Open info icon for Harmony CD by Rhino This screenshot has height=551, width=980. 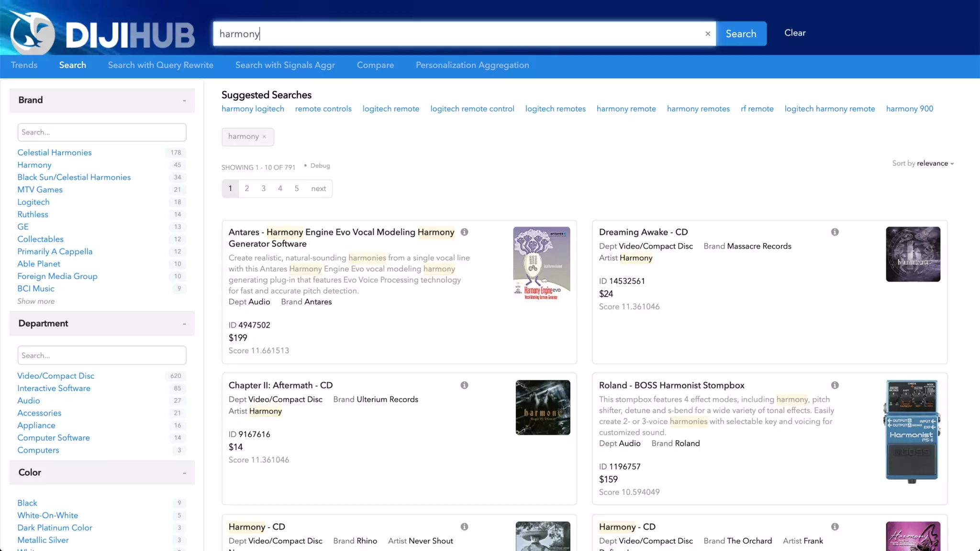(x=464, y=527)
